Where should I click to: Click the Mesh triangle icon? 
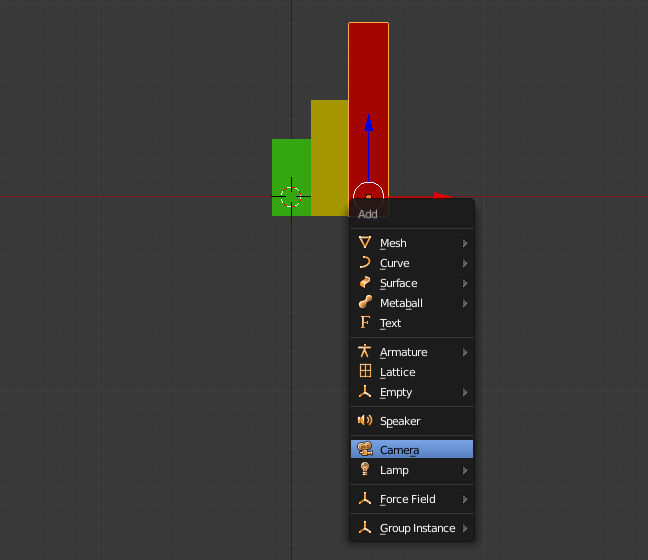365,242
